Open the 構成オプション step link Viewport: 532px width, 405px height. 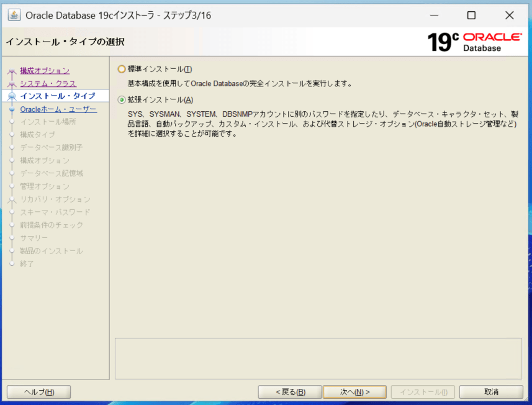click(45, 71)
